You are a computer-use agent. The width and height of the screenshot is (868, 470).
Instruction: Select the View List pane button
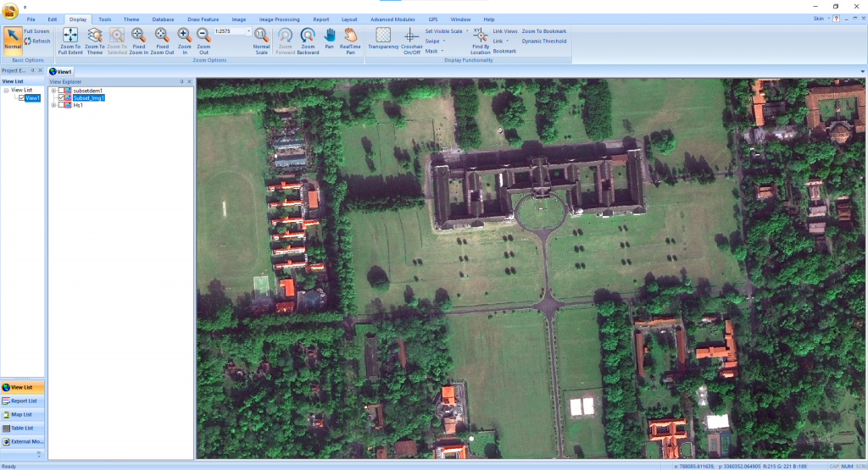tap(22, 388)
